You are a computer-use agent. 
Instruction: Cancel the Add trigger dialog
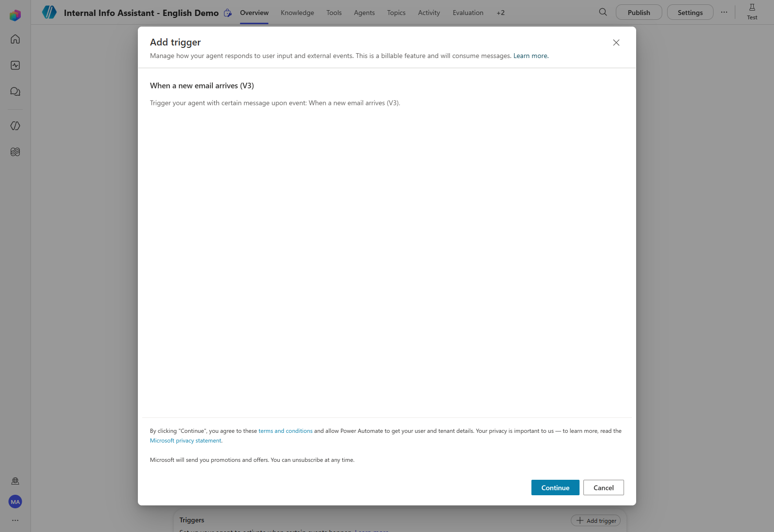click(603, 488)
